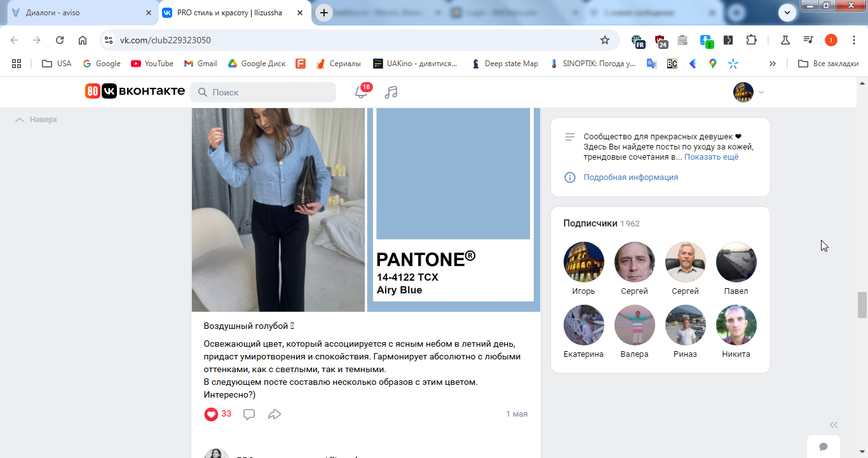Image resolution: width=868 pixels, height=458 pixels.
Task: Open the FR globe extension icon
Action: point(638,41)
